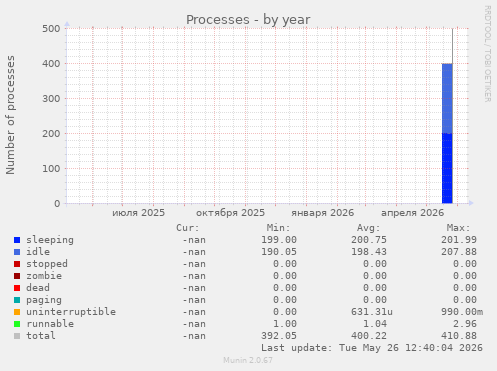This screenshot has width=497, height=371.
Task: Click idle average value 198.43
Action: coord(369,252)
